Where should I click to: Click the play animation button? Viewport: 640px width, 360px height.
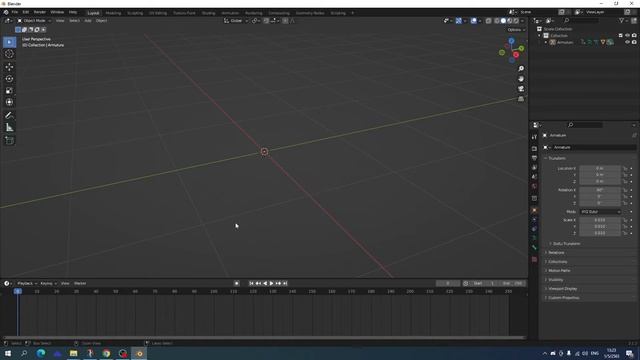click(x=272, y=283)
